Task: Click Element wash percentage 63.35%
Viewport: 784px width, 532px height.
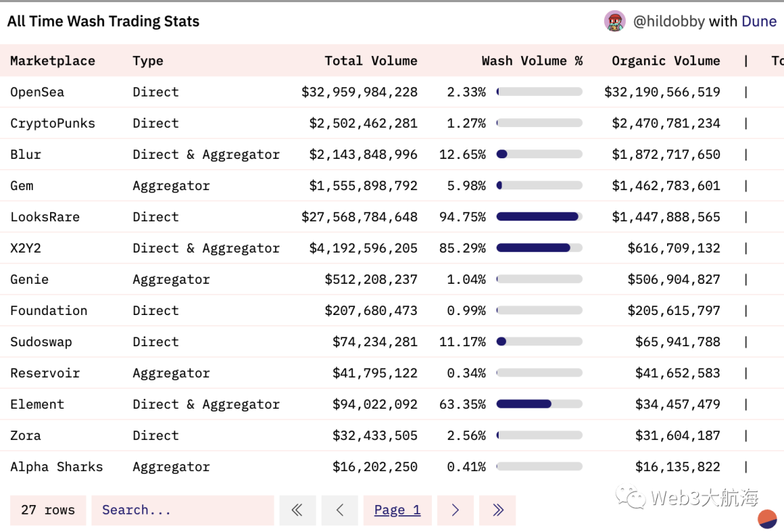Action: click(462, 404)
